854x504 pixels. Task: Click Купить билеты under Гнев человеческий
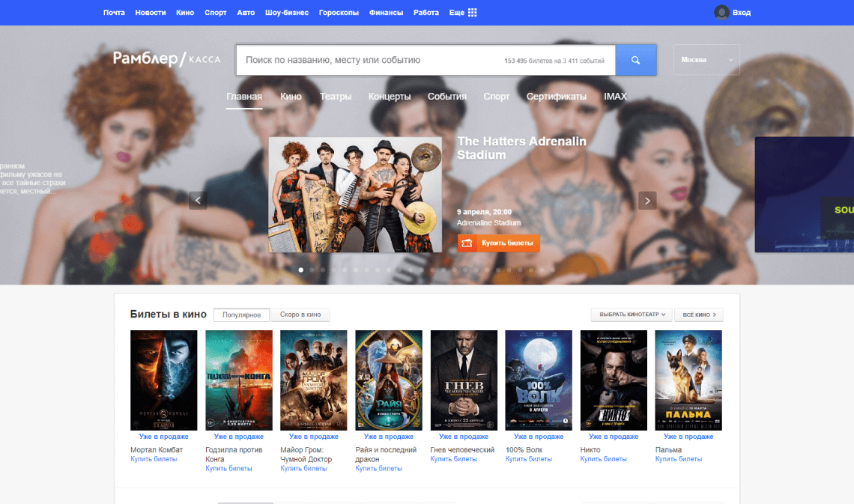(x=454, y=459)
